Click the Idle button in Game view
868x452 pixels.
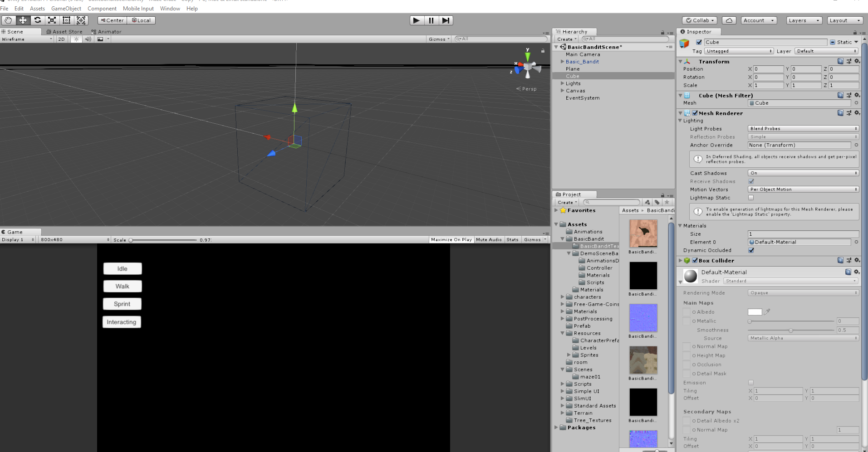click(123, 268)
